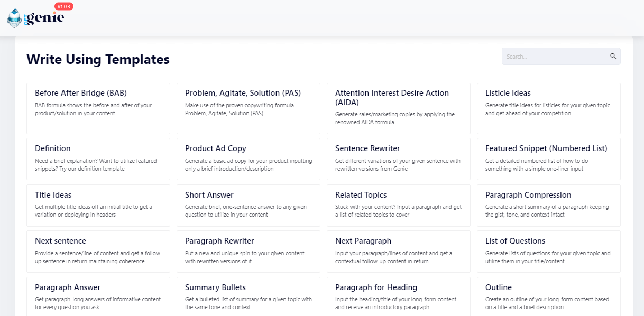Focus the template search field
This screenshot has height=316, width=644.
pos(561,57)
